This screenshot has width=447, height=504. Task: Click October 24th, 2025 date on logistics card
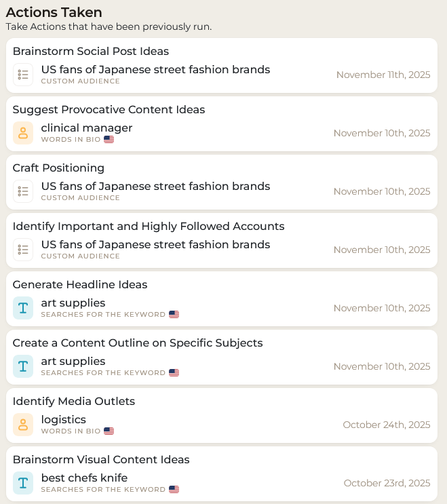point(387,425)
